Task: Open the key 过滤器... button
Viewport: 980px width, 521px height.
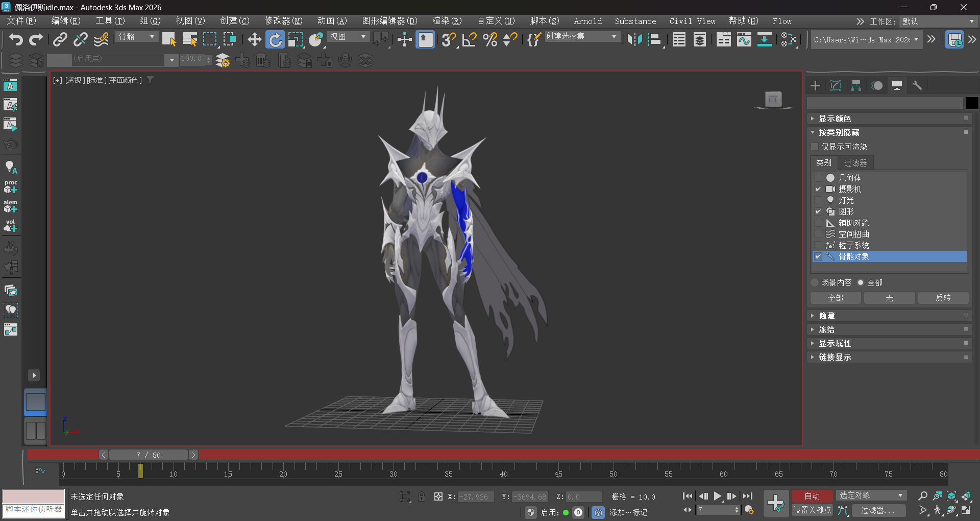Action: click(x=878, y=510)
